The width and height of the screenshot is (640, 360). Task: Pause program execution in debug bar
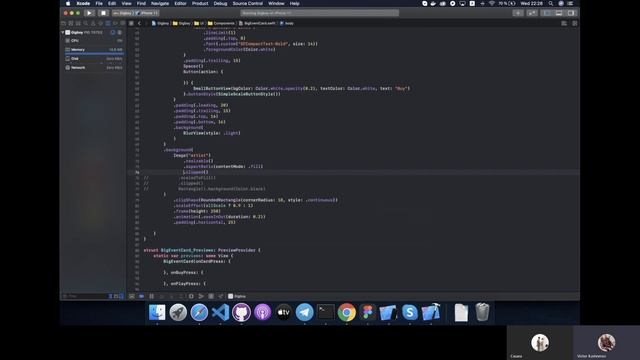click(x=151, y=296)
